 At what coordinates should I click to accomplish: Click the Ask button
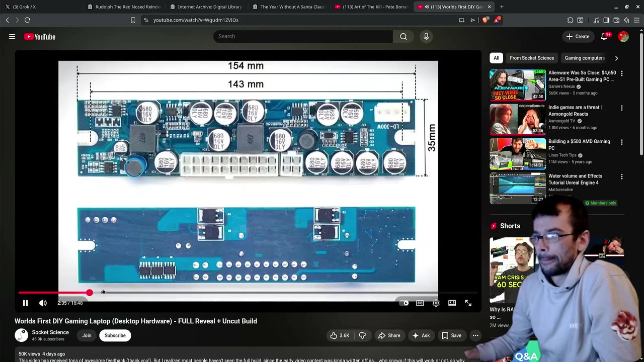pyautogui.click(x=421, y=335)
